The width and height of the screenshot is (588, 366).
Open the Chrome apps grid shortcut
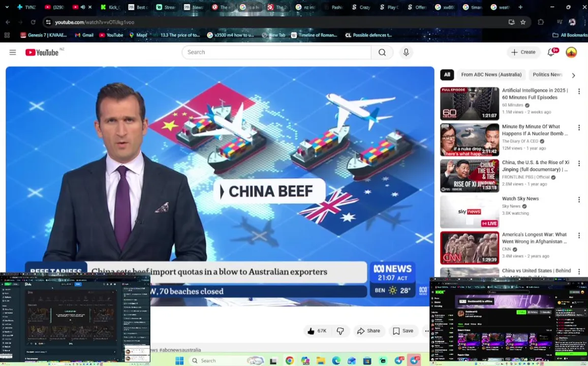[x=7, y=35]
